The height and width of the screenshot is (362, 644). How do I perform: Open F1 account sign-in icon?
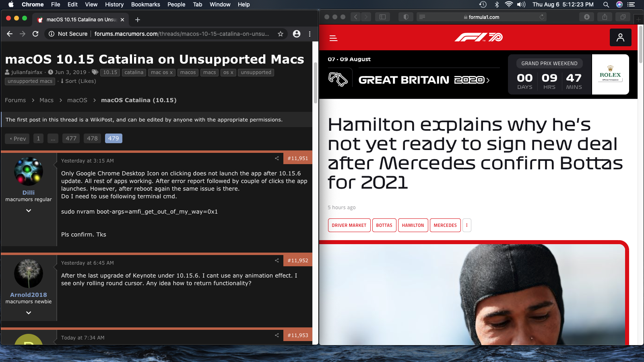621,37
